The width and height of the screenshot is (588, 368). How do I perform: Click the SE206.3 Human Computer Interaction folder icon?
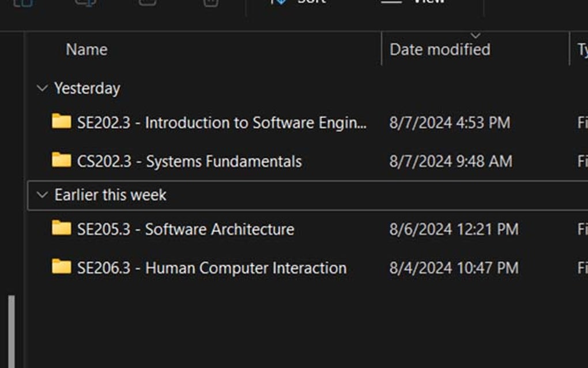[61, 267]
